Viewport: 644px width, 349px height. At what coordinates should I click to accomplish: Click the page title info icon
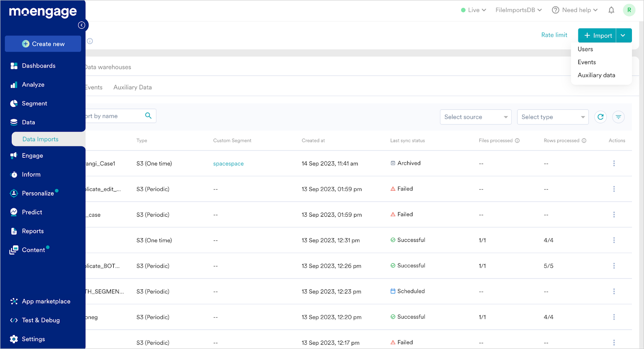90,41
